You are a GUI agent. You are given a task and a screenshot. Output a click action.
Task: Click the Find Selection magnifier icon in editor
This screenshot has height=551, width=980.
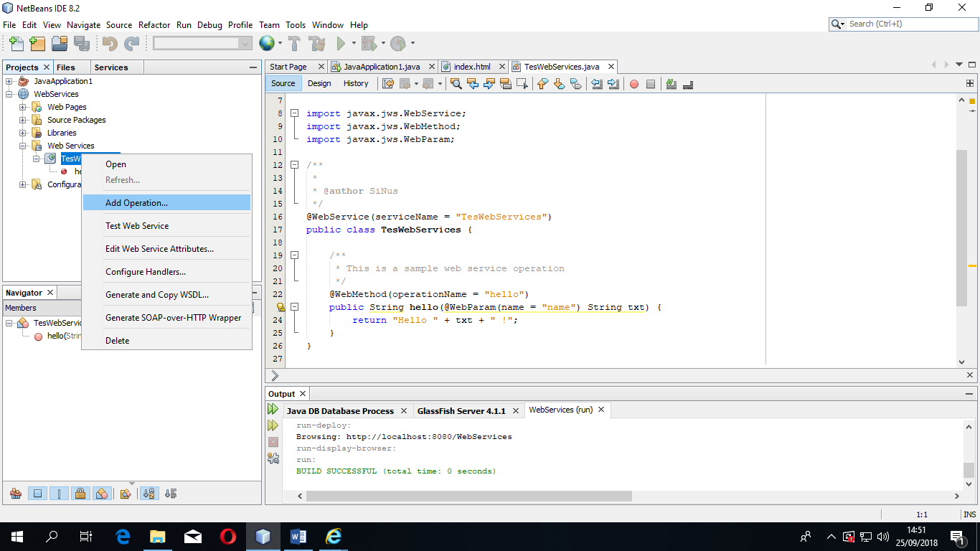click(456, 84)
